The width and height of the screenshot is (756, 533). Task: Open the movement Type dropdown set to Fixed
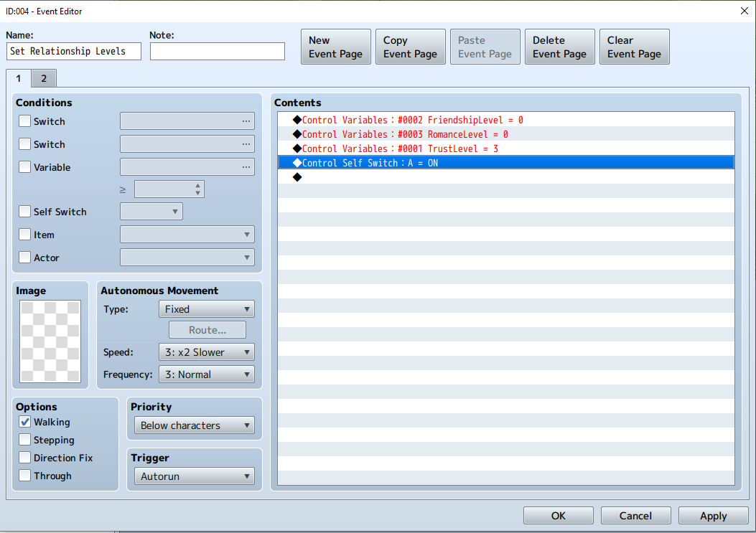click(x=206, y=309)
